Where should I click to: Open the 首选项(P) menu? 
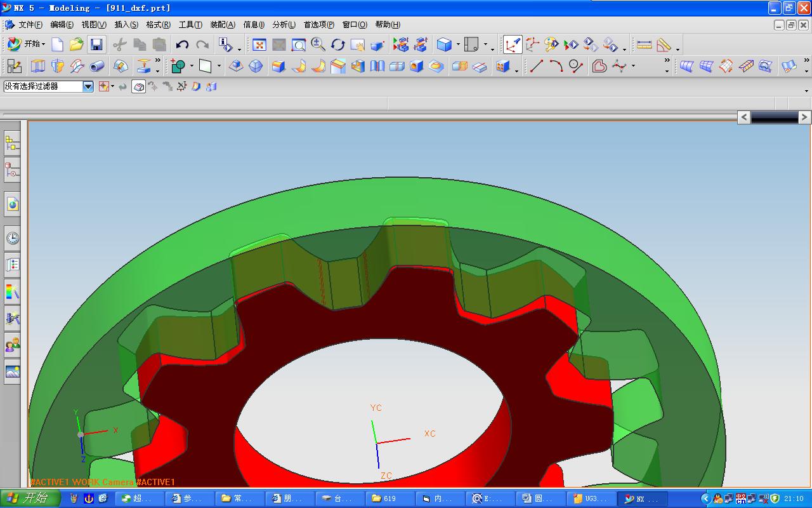point(318,25)
